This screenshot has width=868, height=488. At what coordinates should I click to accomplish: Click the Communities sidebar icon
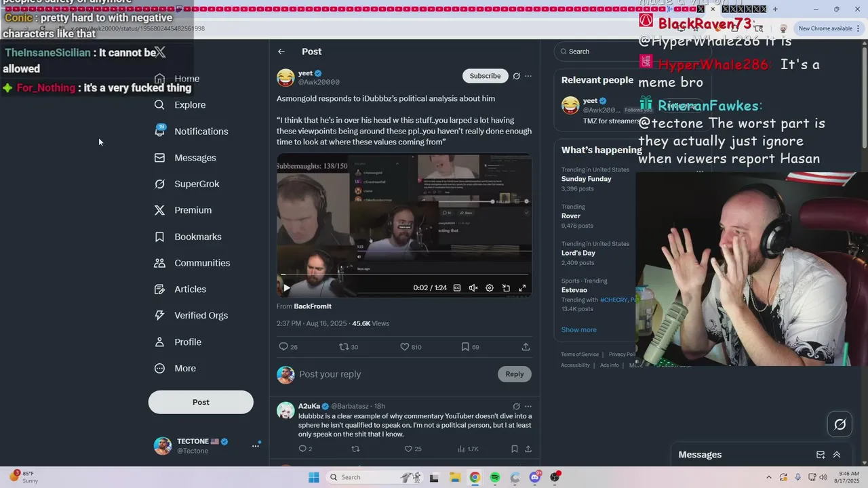coord(159,263)
